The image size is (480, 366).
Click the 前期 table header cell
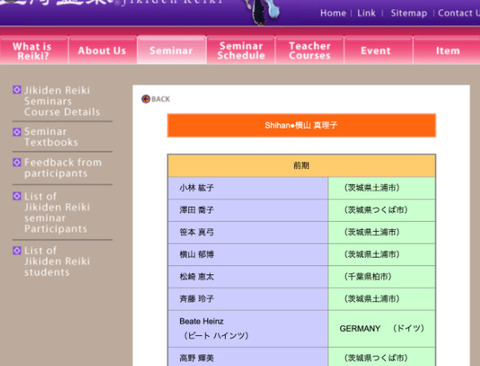pyautogui.click(x=301, y=165)
